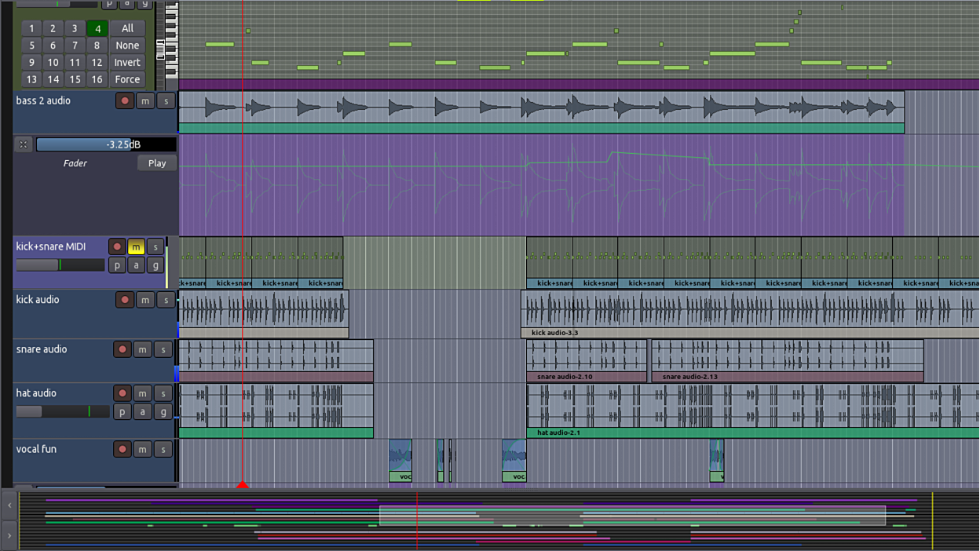The width and height of the screenshot is (980, 551).
Task: Click the -3.25dB fader level bar
Action: (106, 144)
